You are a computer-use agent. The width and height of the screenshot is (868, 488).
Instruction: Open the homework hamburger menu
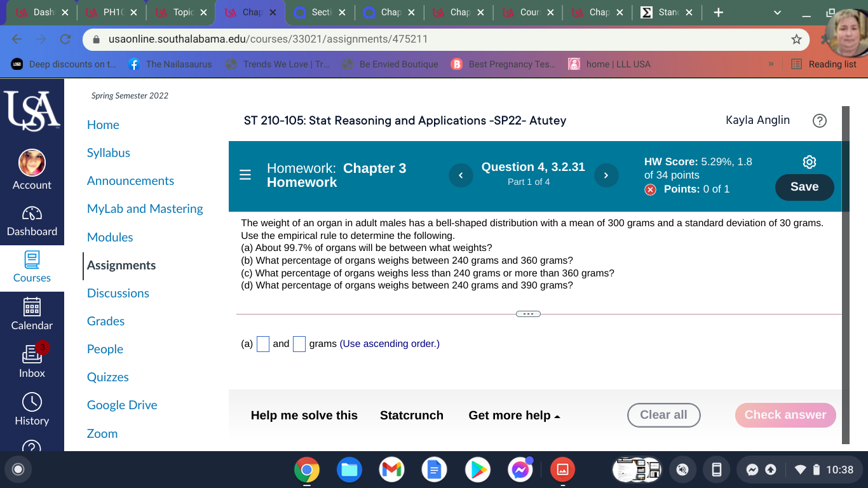(245, 175)
